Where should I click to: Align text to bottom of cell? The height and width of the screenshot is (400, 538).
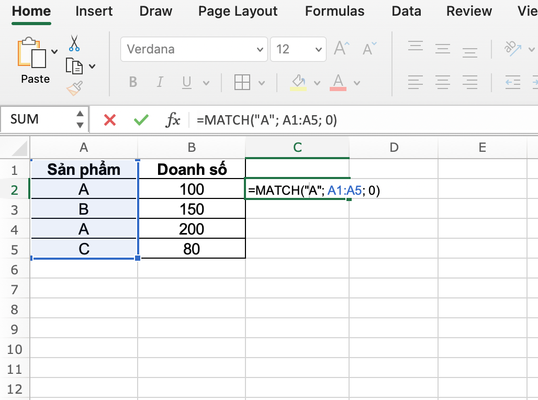pyautogui.click(x=470, y=52)
